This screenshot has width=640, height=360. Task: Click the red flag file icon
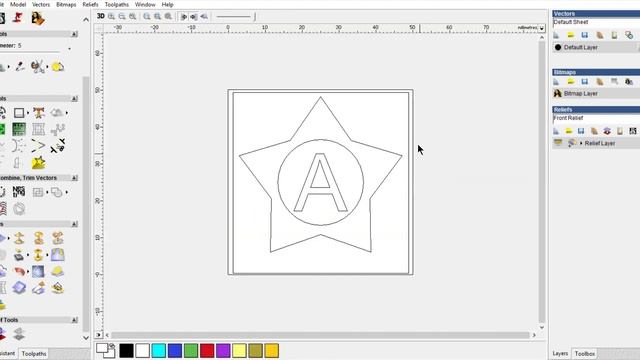pos(18,18)
